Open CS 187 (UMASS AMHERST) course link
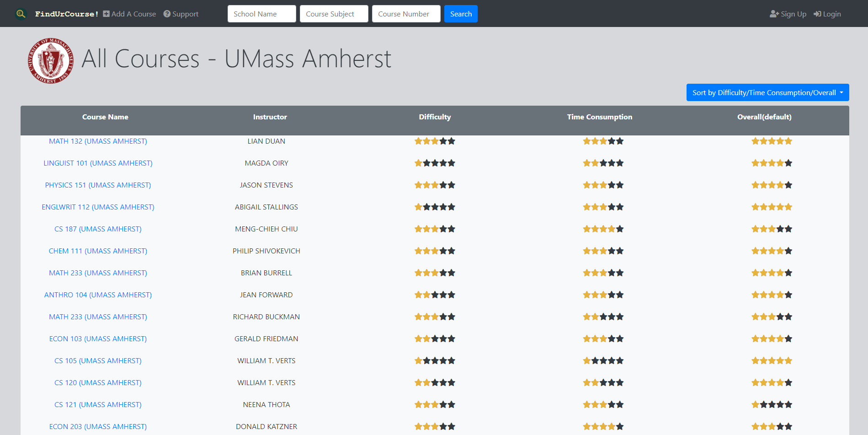Screen dimensions: 868x435 pyautogui.click(x=98, y=229)
